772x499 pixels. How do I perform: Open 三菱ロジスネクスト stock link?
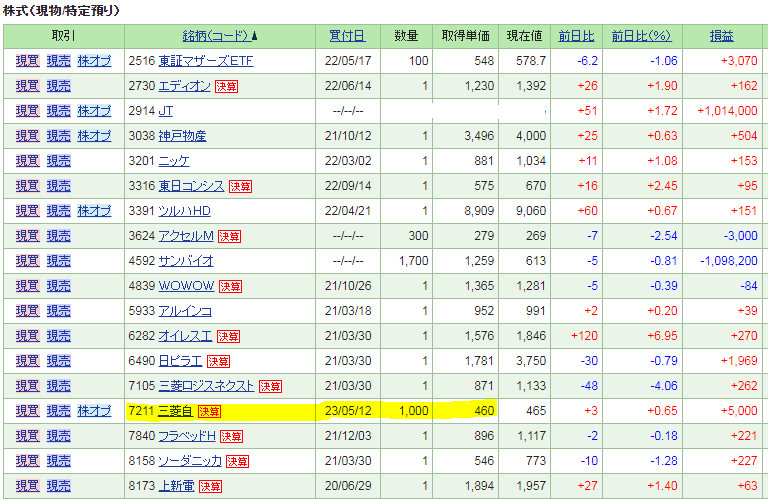tap(206, 386)
